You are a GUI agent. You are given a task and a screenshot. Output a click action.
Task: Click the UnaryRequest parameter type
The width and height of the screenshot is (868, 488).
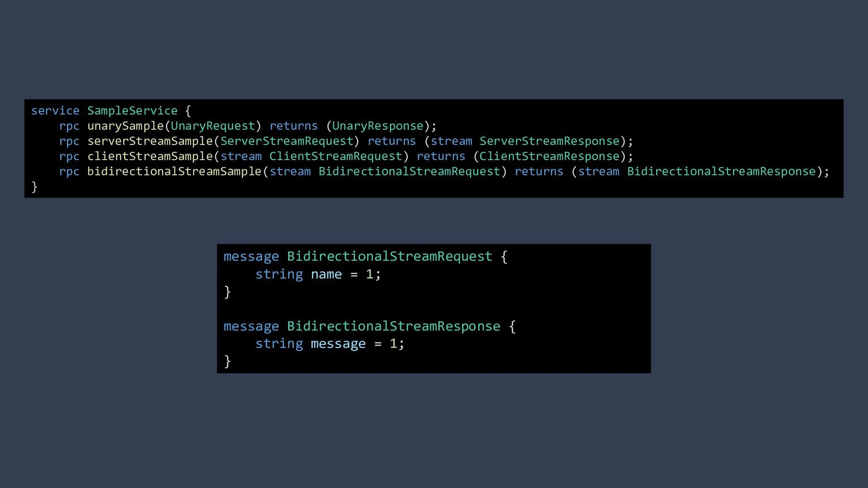point(213,126)
